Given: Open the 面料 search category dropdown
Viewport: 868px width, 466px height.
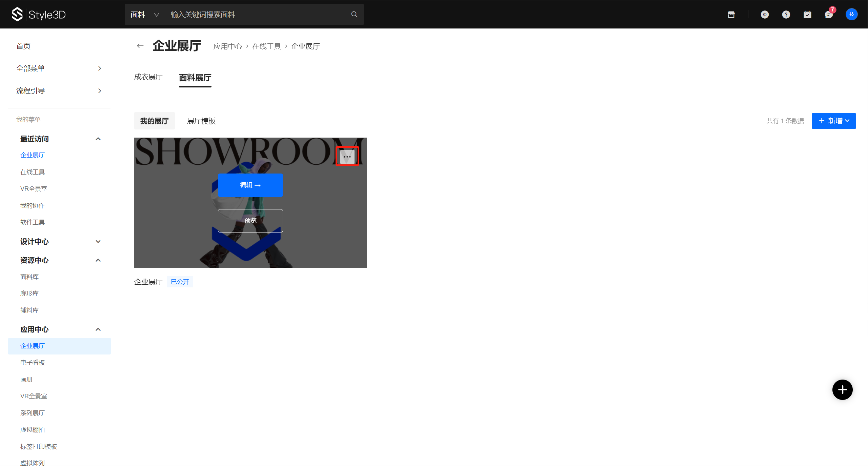Looking at the screenshot, I should click(145, 14).
